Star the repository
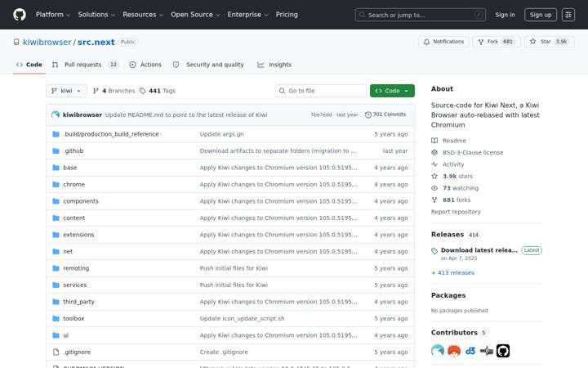This screenshot has height=368, width=588. pos(550,42)
